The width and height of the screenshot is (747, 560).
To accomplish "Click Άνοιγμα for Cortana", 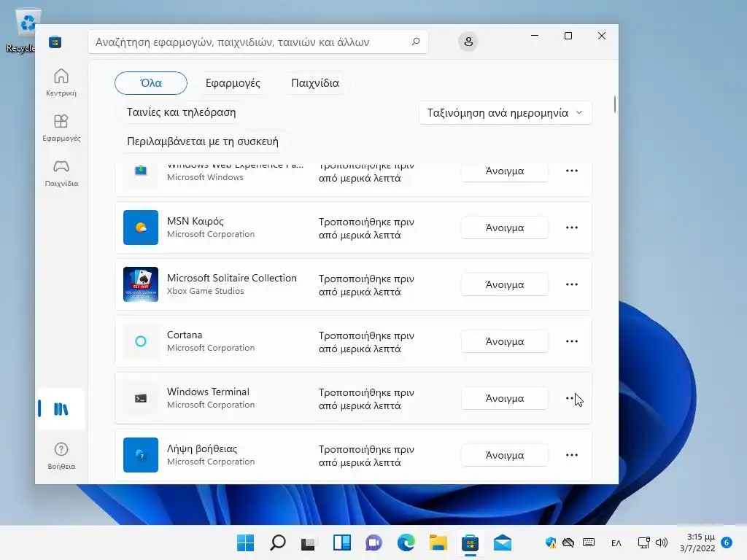I will [x=505, y=341].
